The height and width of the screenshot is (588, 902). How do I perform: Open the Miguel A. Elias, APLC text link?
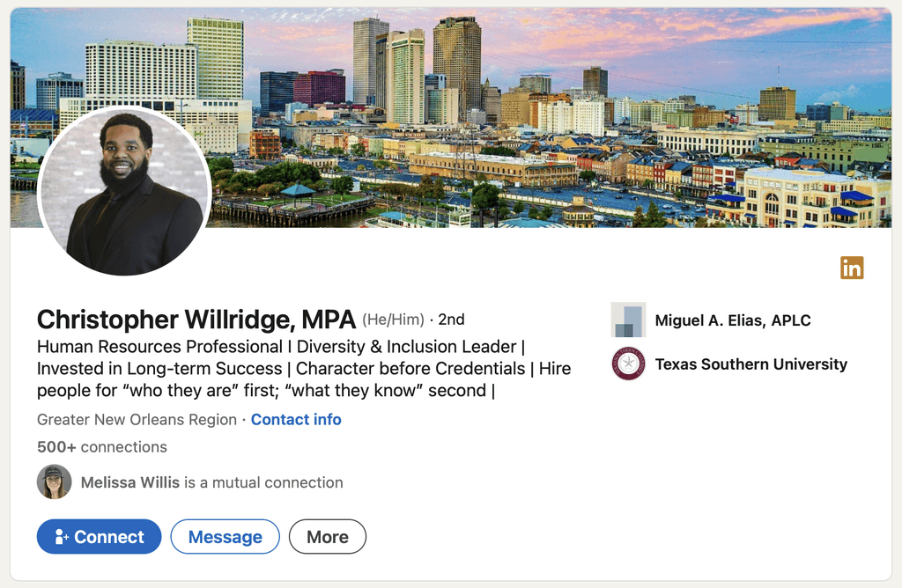coord(732,320)
